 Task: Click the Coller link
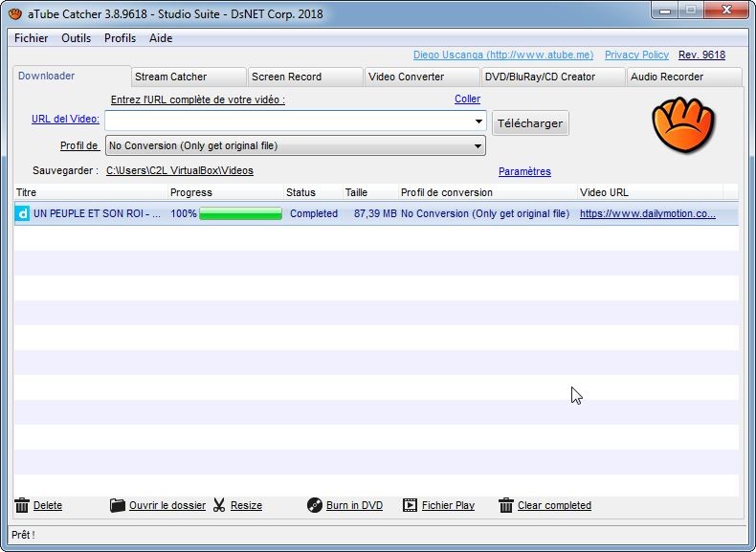[x=467, y=99]
